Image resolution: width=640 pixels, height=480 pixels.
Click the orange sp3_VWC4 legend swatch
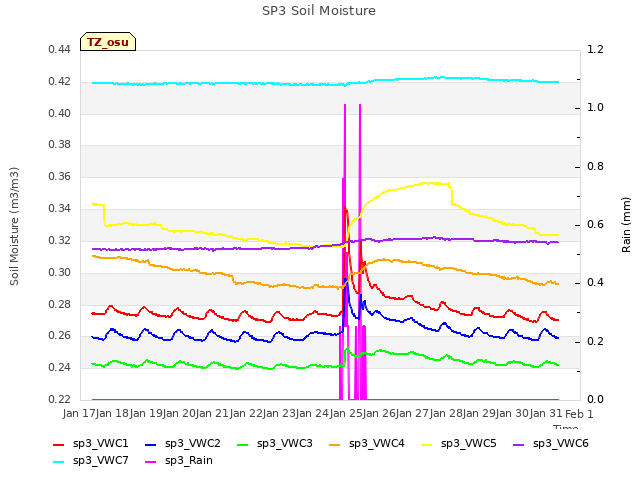coord(335,445)
